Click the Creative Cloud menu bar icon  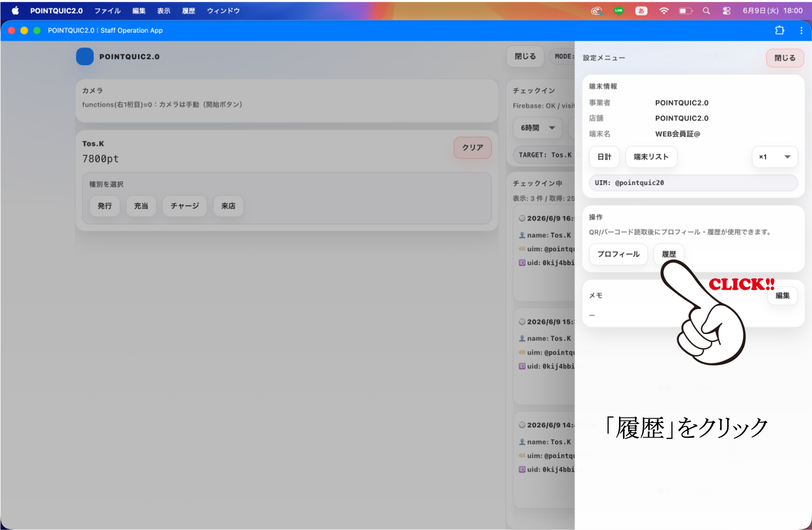click(596, 11)
